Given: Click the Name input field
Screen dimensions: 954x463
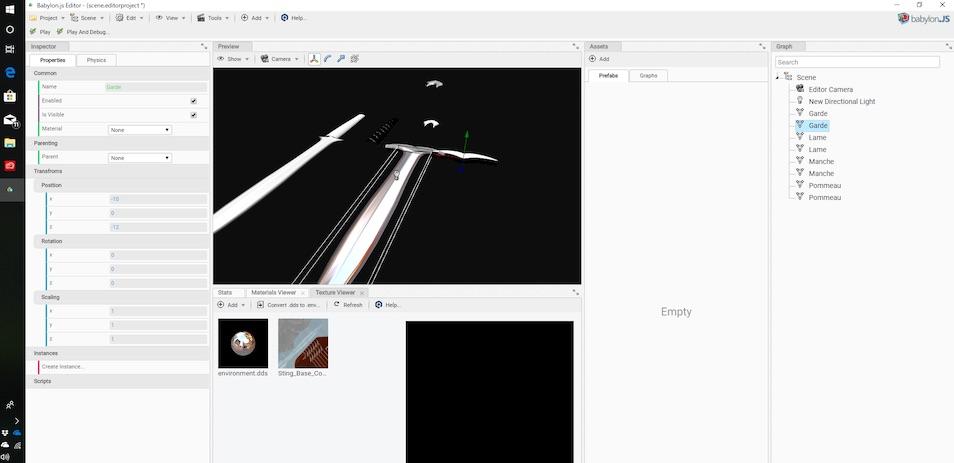Looking at the screenshot, I should click(156, 87).
